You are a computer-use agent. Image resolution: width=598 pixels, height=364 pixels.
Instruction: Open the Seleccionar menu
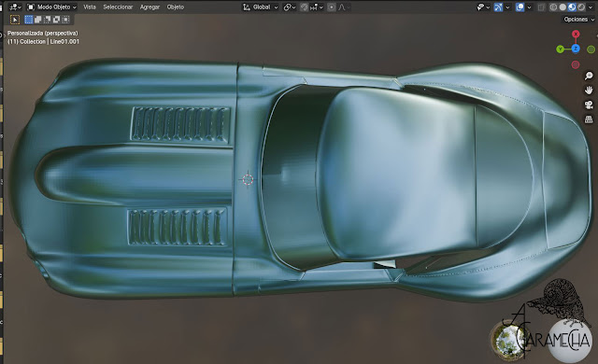click(118, 7)
